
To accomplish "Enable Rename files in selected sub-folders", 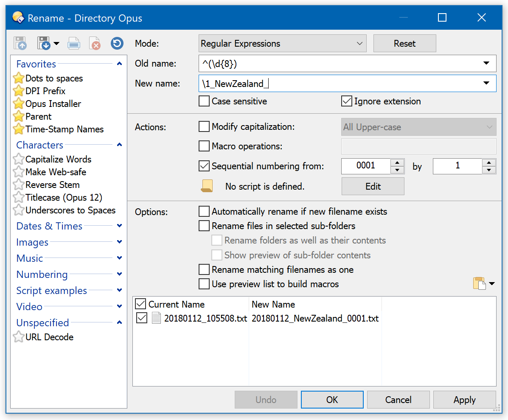I will click(204, 226).
